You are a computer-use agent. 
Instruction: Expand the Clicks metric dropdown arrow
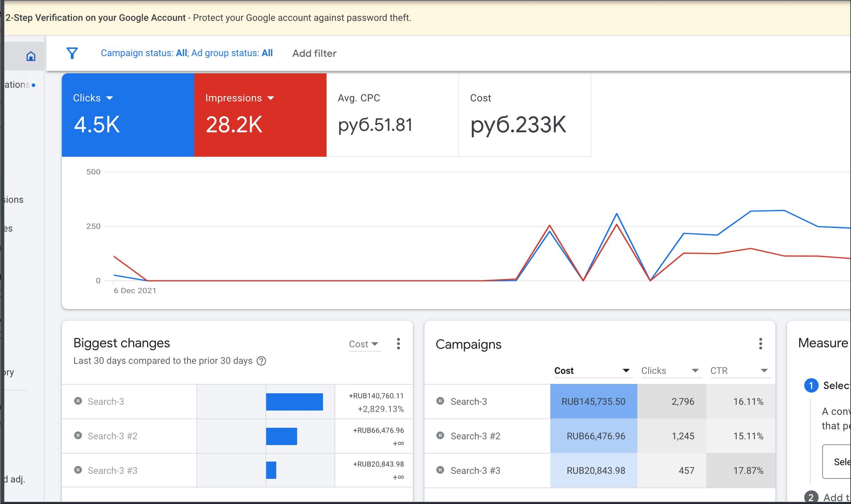(x=110, y=98)
